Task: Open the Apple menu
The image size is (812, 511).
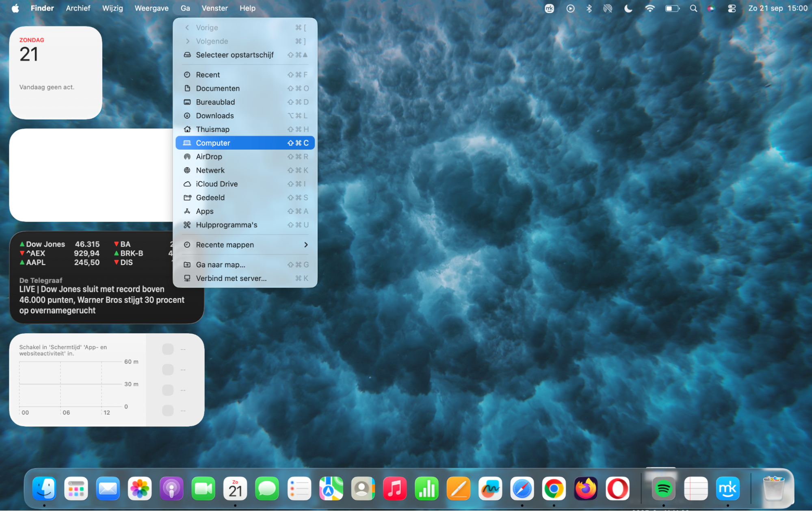Action: pyautogui.click(x=15, y=8)
